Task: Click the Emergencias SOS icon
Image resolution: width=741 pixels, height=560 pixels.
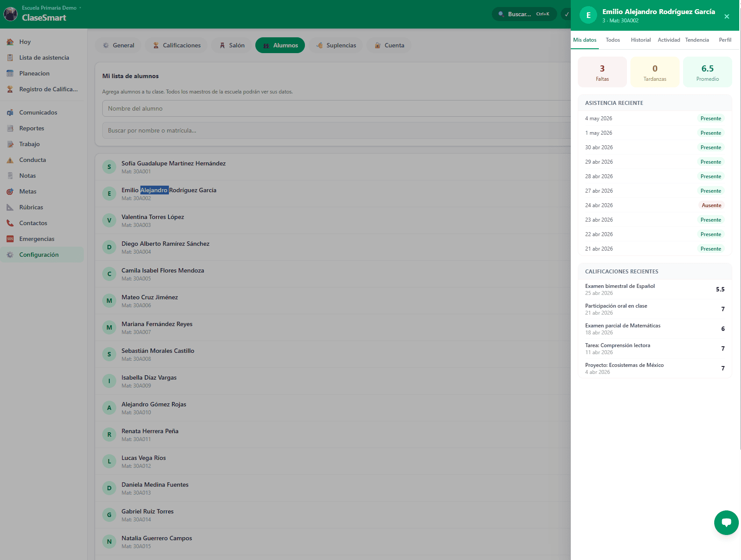Action: pyautogui.click(x=10, y=239)
